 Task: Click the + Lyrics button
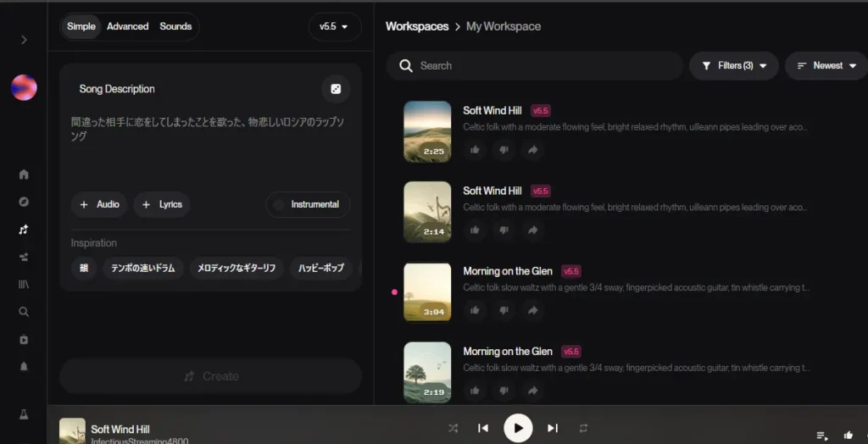pos(161,204)
